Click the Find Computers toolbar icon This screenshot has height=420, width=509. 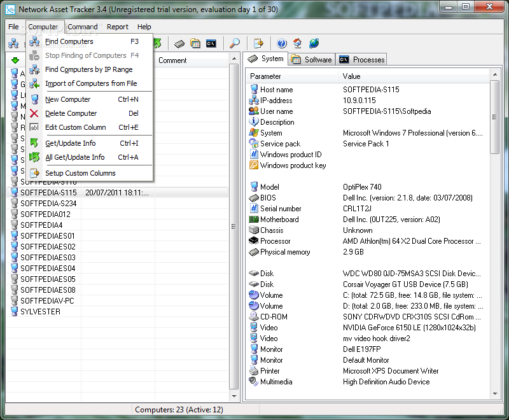pyautogui.click(x=13, y=43)
